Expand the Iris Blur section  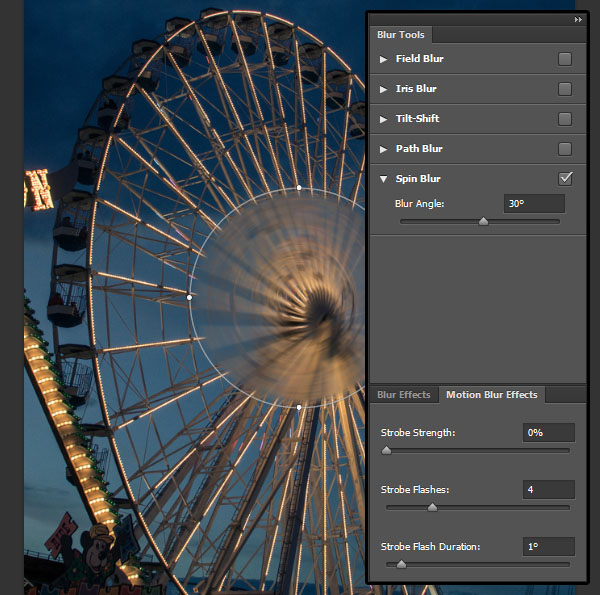coord(383,89)
